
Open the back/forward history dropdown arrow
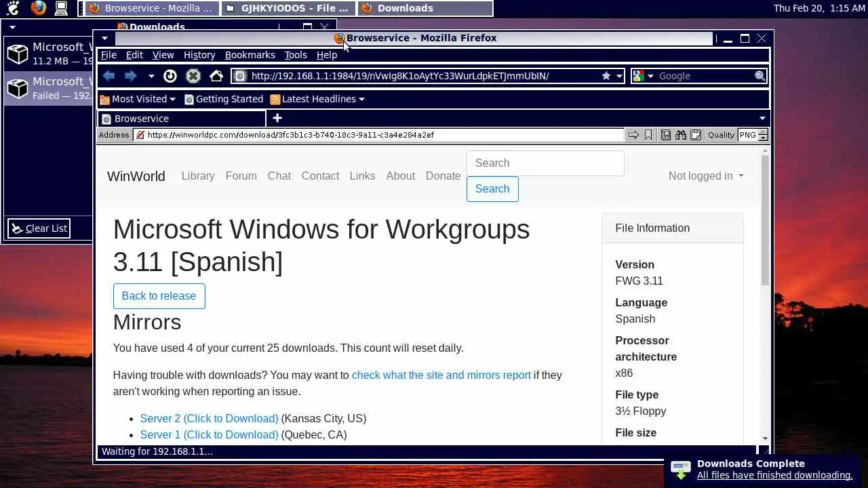point(151,76)
